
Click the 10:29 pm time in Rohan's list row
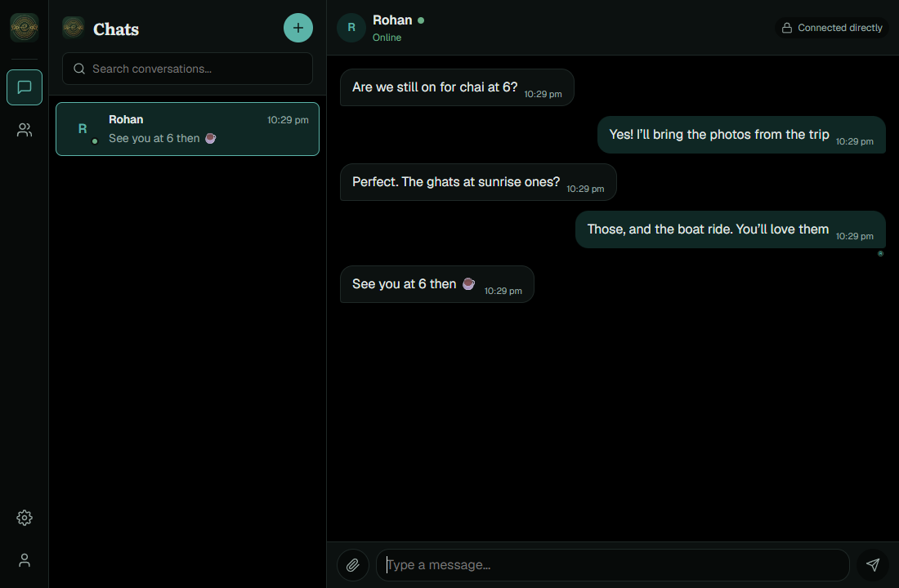288,120
